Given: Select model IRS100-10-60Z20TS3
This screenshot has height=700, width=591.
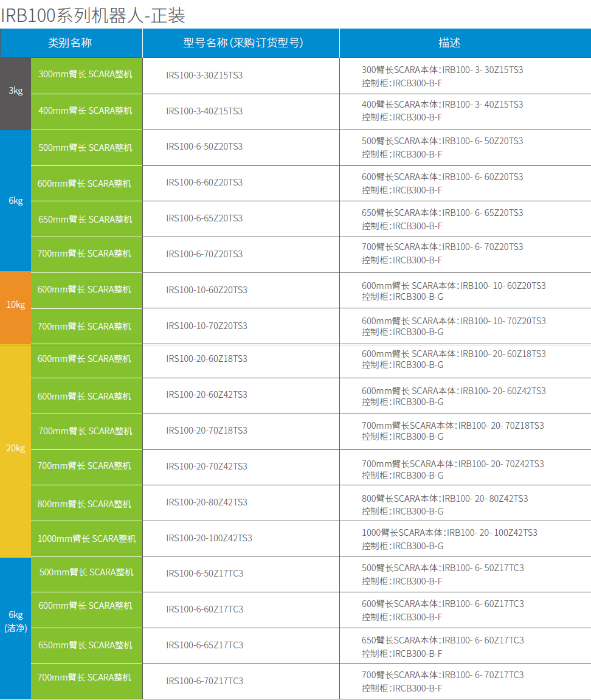Looking at the screenshot, I should 207,290.
